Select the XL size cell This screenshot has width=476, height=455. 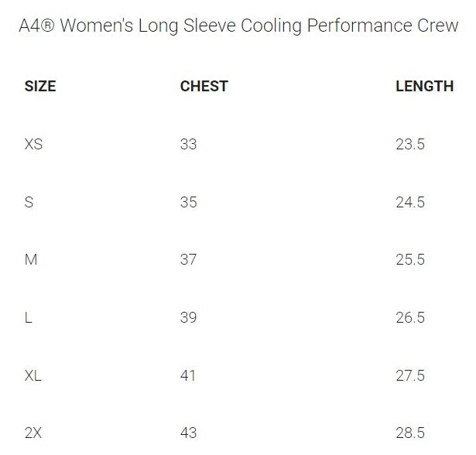[33, 375]
